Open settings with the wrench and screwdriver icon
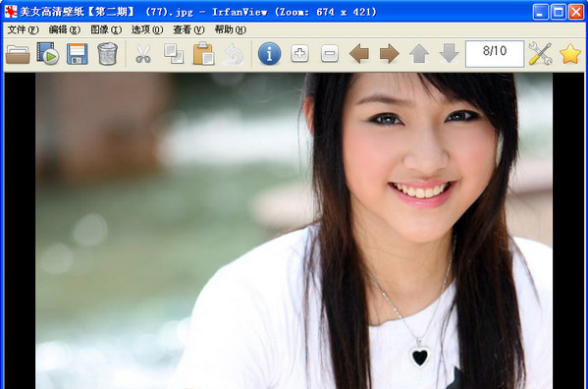588x389 pixels. tap(540, 54)
